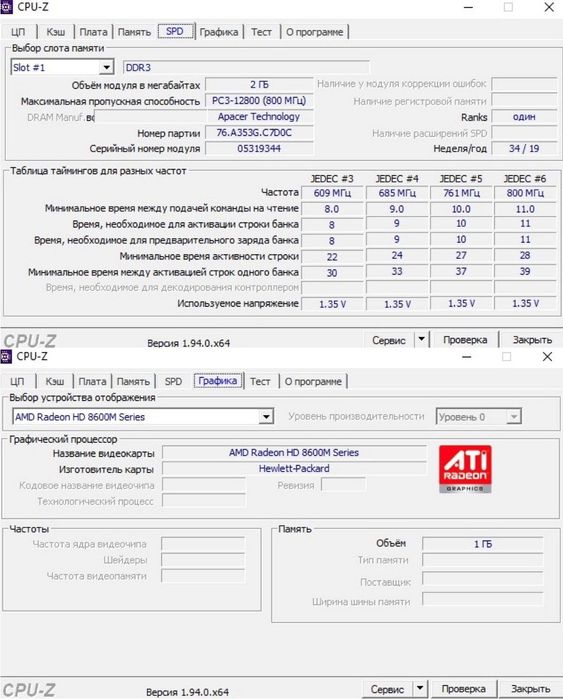Open the Плата tab in lower CPU-Z window

click(x=92, y=382)
